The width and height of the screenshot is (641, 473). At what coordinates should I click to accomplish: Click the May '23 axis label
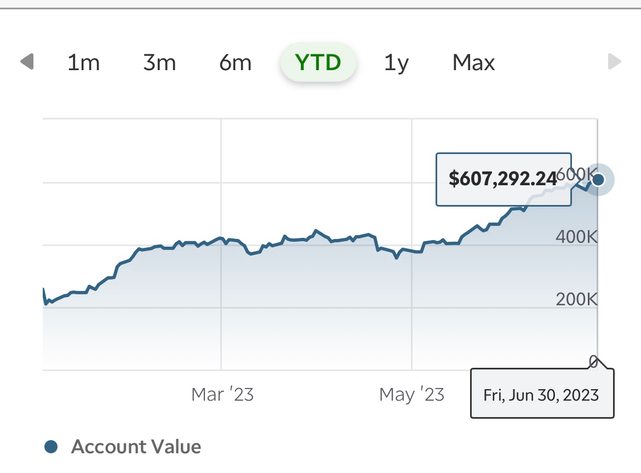411,395
